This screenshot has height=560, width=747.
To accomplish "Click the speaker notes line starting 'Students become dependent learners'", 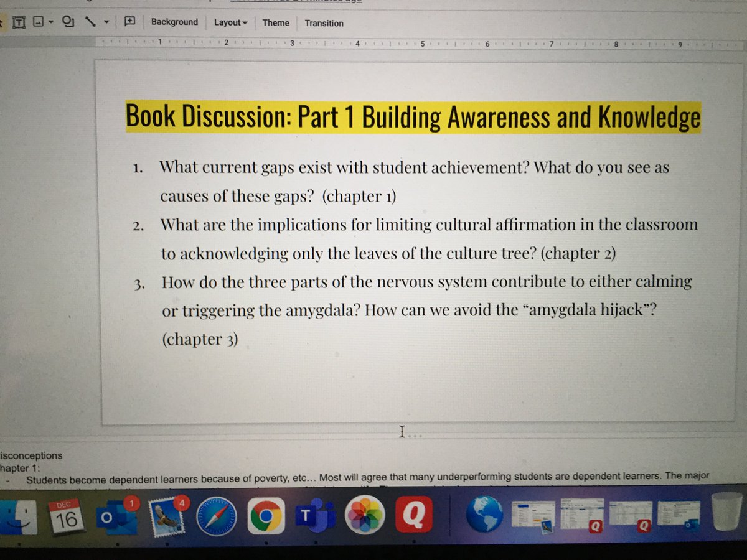I will coord(367,477).
